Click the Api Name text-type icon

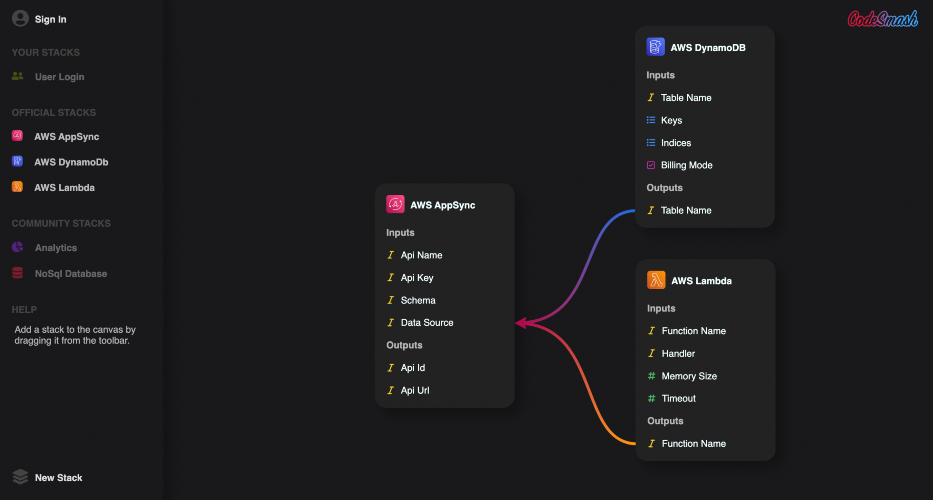(x=390, y=255)
